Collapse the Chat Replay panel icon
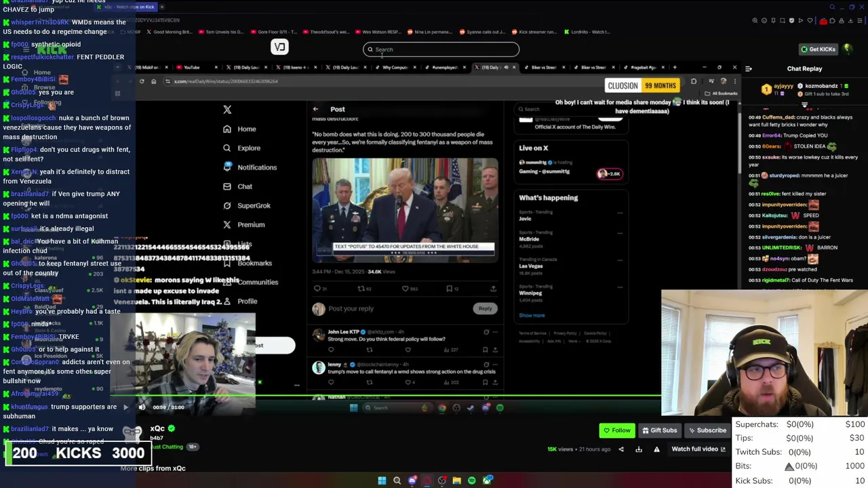This screenshot has height=488, width=868. 749,68
